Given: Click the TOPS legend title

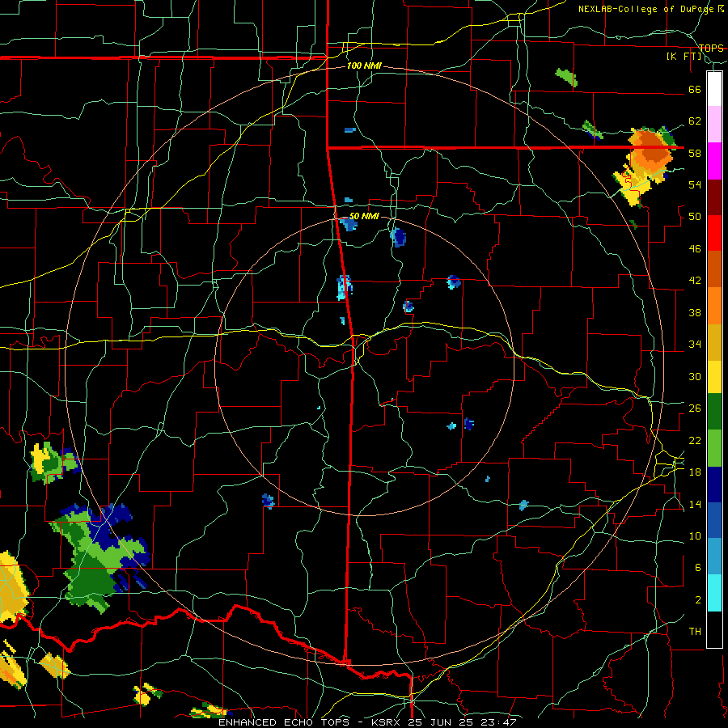Looking at the screenshot, I should click(x=711, y=48).
